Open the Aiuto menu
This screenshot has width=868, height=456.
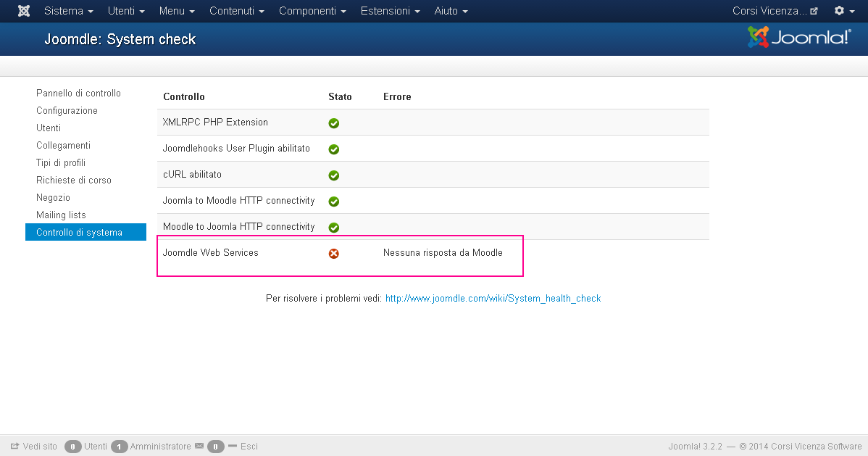(x=451, y=12)
